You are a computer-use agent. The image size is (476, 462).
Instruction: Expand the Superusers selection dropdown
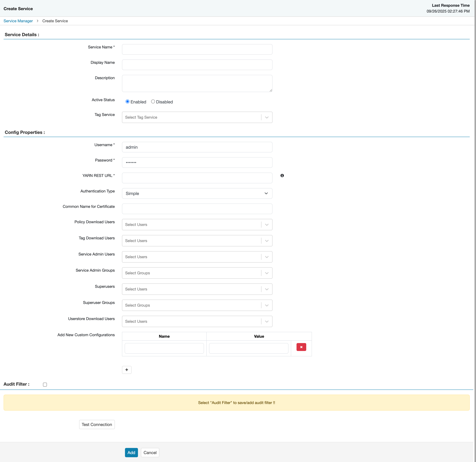[x=266, y=289]
